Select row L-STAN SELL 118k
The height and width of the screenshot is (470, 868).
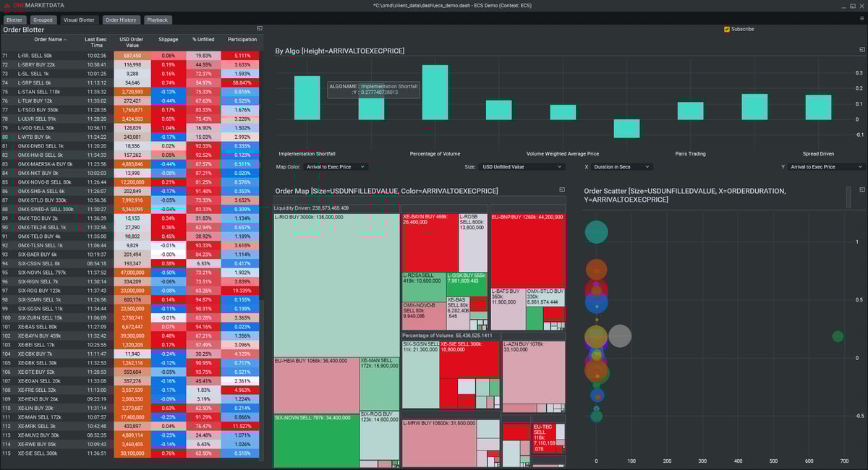[131, 92]
